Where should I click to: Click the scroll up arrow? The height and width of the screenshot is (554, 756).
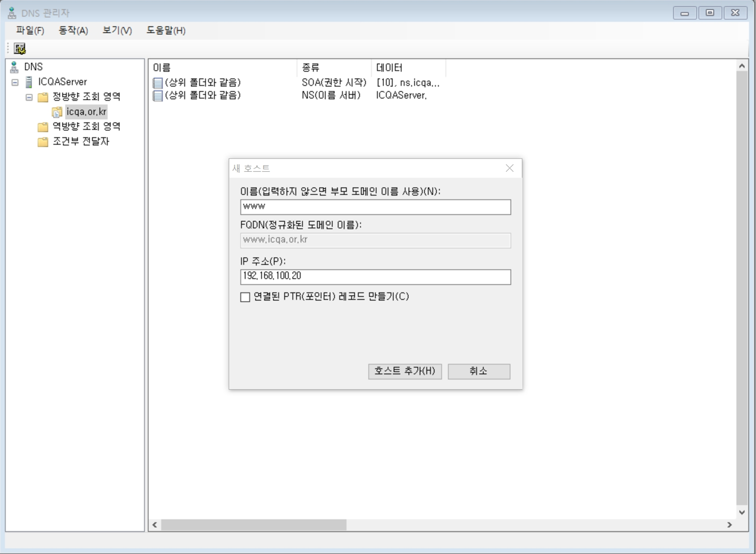[x=742, y=66]
